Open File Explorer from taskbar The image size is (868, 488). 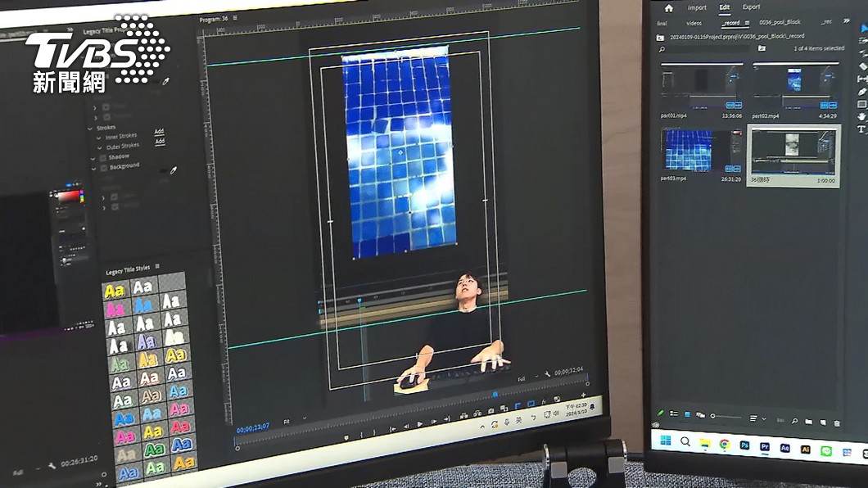pos(705,443)
